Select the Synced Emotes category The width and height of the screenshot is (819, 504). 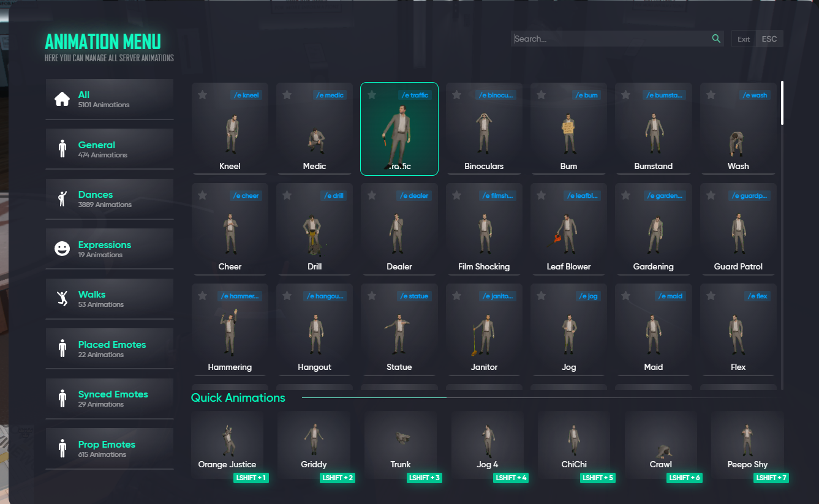click(109, 398)
